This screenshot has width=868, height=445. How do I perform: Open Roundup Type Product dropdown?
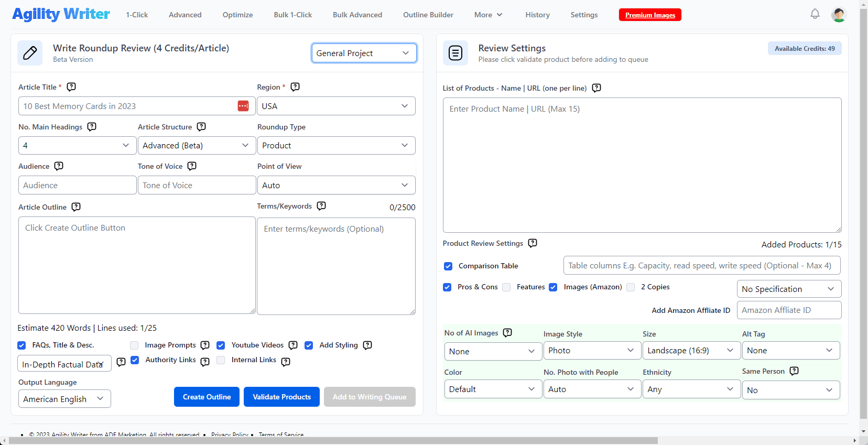tap(336, 145)
